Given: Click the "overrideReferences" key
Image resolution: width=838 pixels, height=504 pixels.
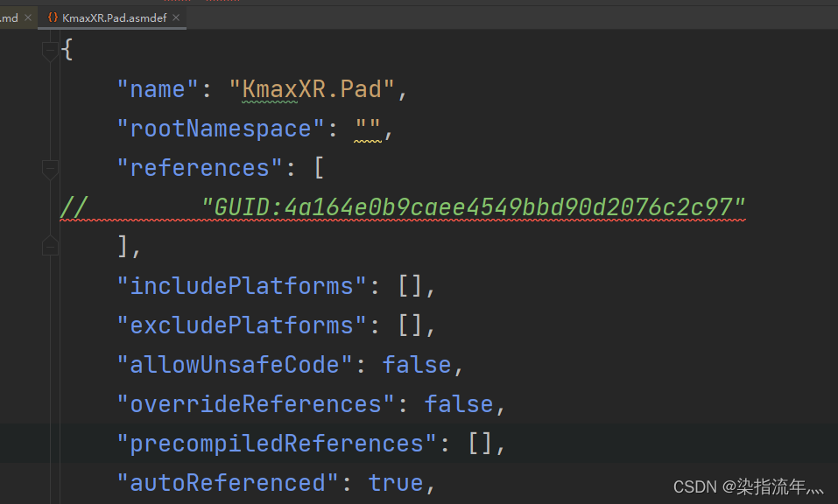Looking at the screenshot, I should point(256,404).
